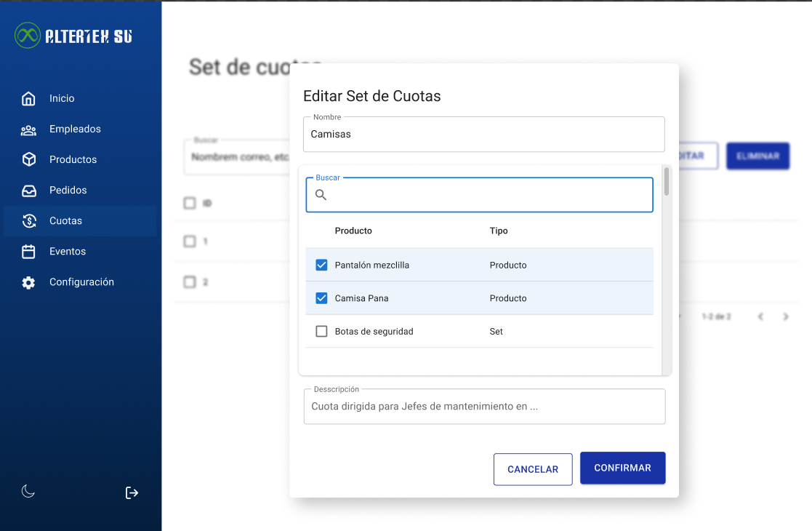Open Productos menu item

(80, 159)
